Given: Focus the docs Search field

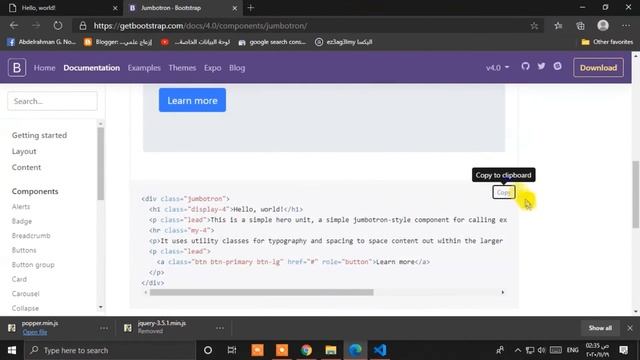Looking at the screenshot, I should (52, 101).
